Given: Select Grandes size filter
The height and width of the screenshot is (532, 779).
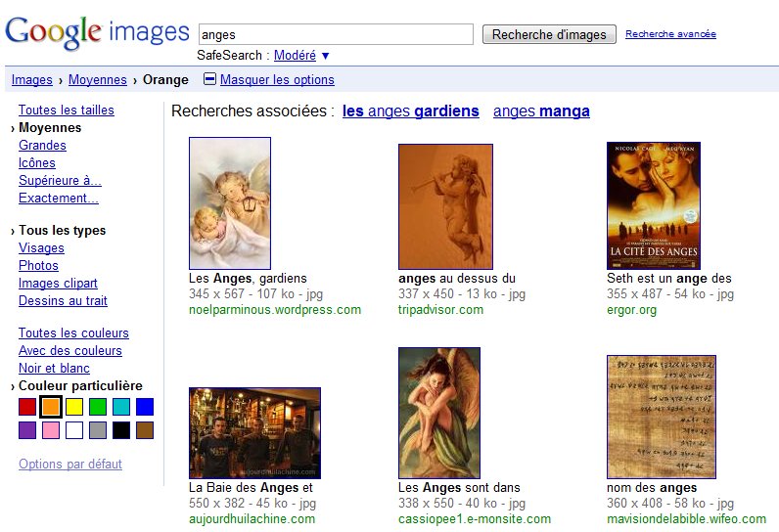Looking at the screenshot, I should pos(42,145).
